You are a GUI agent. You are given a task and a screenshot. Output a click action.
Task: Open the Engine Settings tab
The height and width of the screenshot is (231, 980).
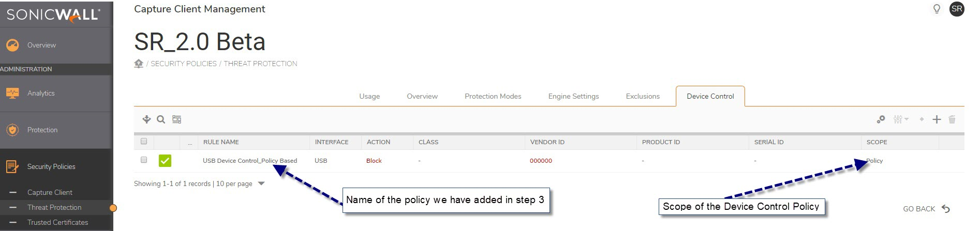click(573, 96)
